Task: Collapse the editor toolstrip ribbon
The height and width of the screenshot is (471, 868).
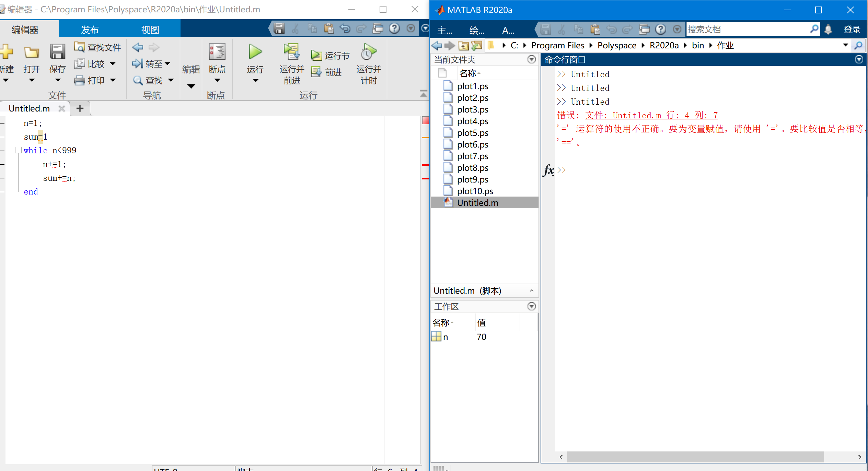Action: 424,94
